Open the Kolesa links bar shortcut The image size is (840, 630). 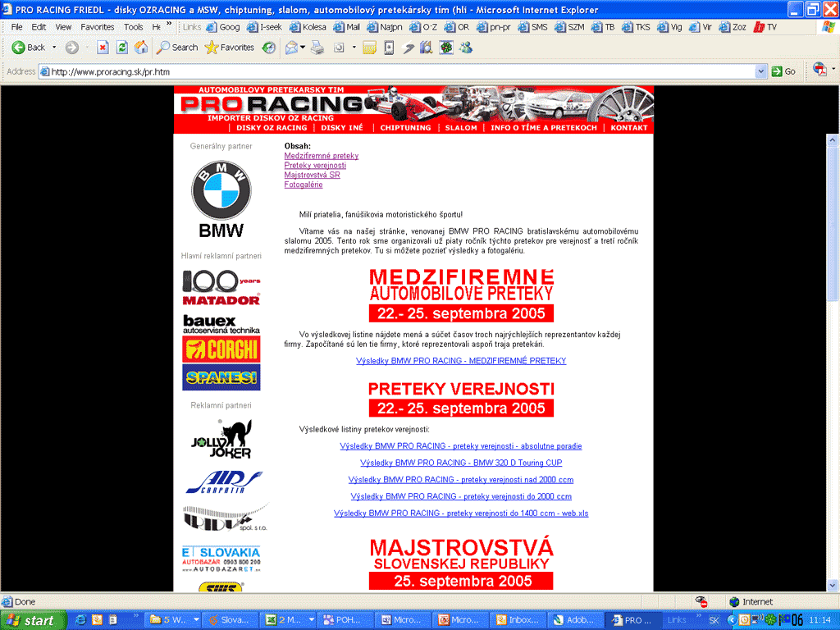[x=308, y=27]
